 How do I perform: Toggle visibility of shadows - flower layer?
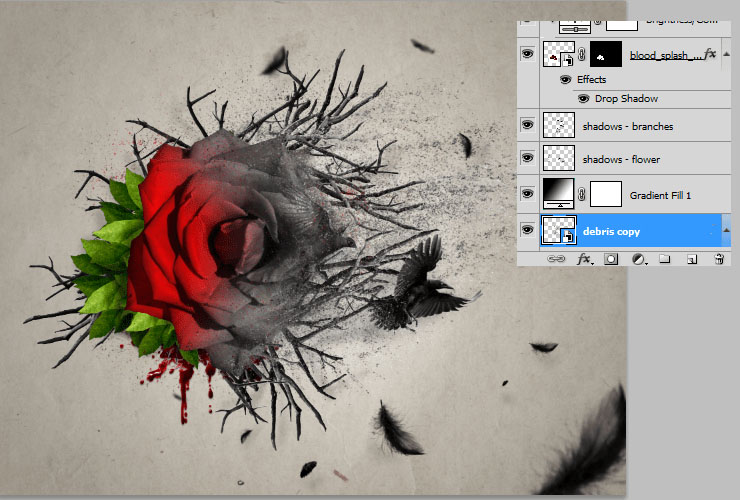(x=527, y=159)
